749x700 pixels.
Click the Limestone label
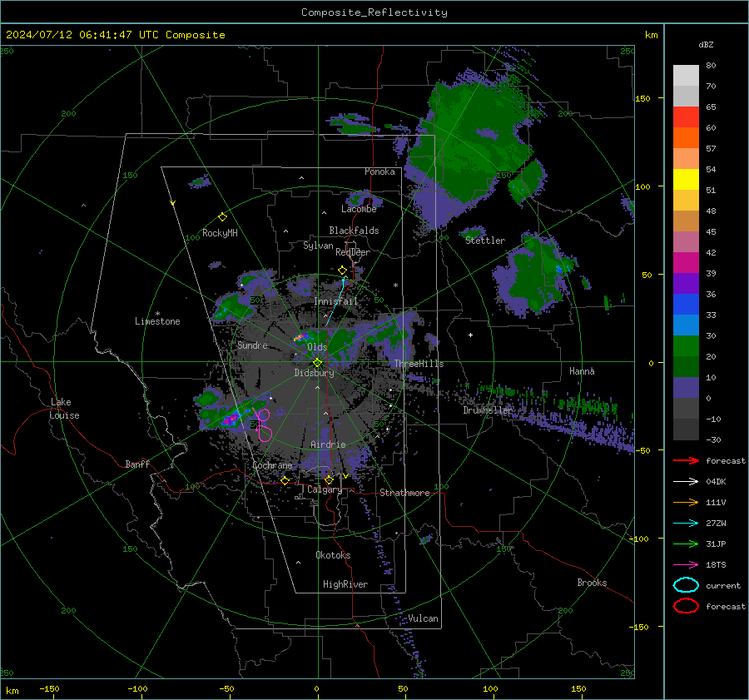157,321
